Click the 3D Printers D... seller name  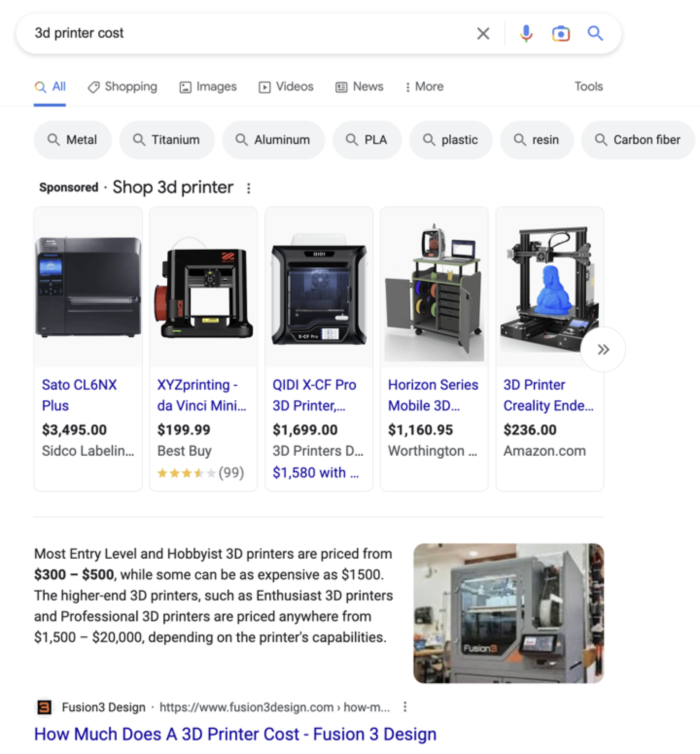tap(318, 451)
